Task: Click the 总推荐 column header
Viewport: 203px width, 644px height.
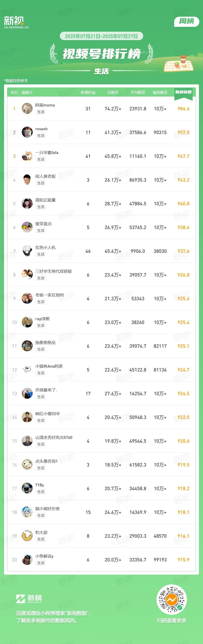Action: (113, 93)
